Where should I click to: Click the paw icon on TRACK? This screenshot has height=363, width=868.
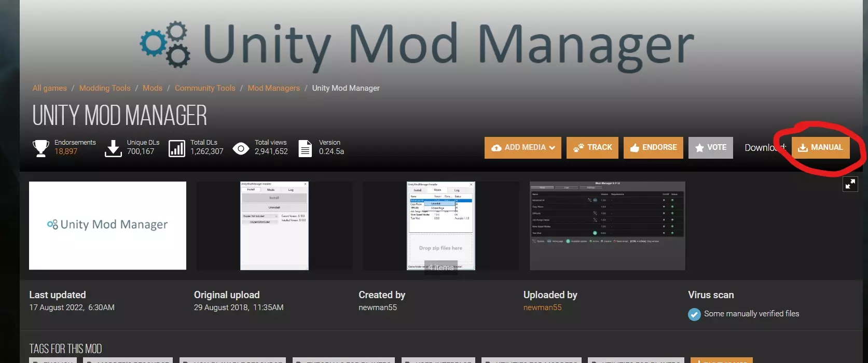578,148
